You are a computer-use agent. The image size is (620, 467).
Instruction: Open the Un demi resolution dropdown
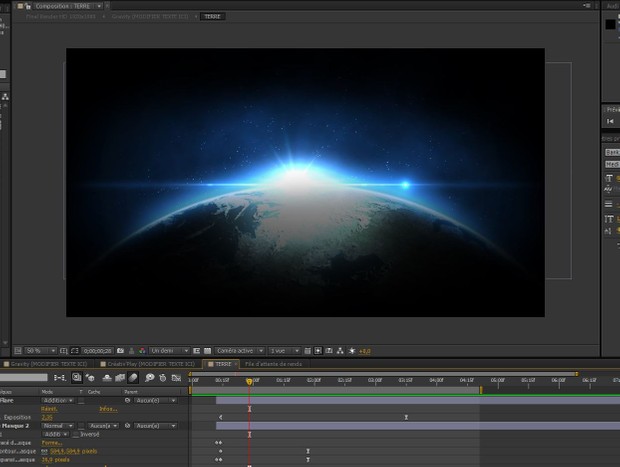coord(169,351)
